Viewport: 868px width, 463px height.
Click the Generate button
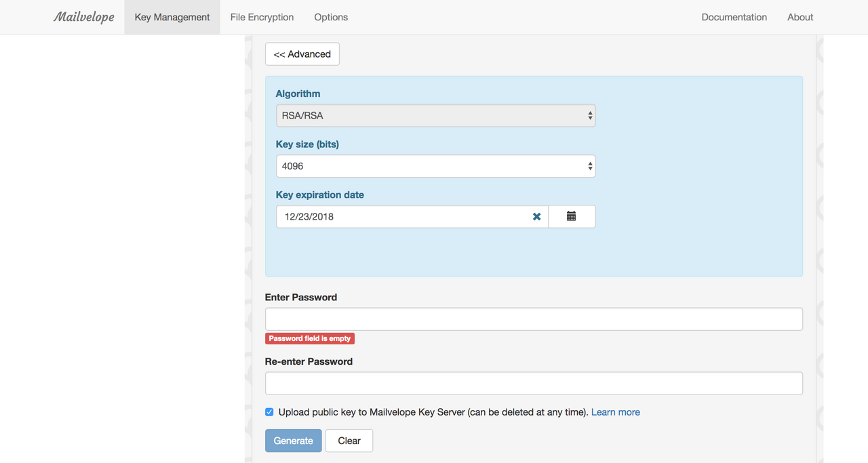293,440
